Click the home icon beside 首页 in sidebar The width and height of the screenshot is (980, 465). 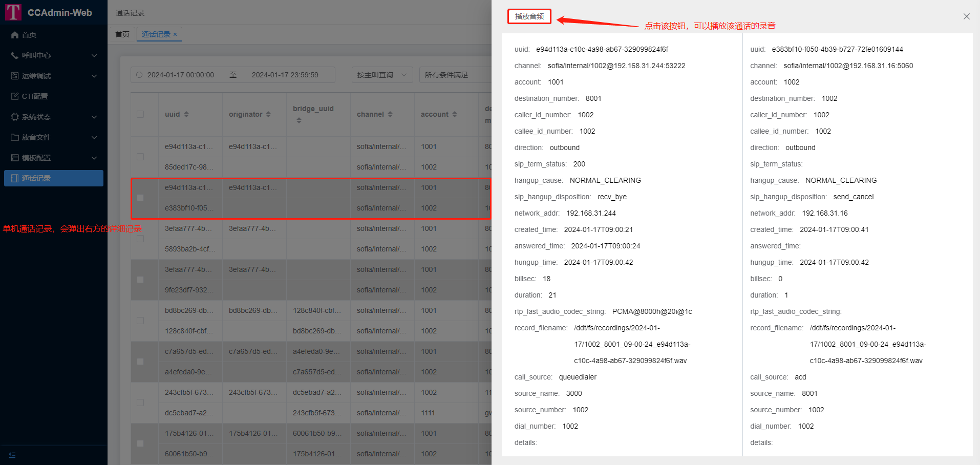pyautogui.click(x=15, y=35)
